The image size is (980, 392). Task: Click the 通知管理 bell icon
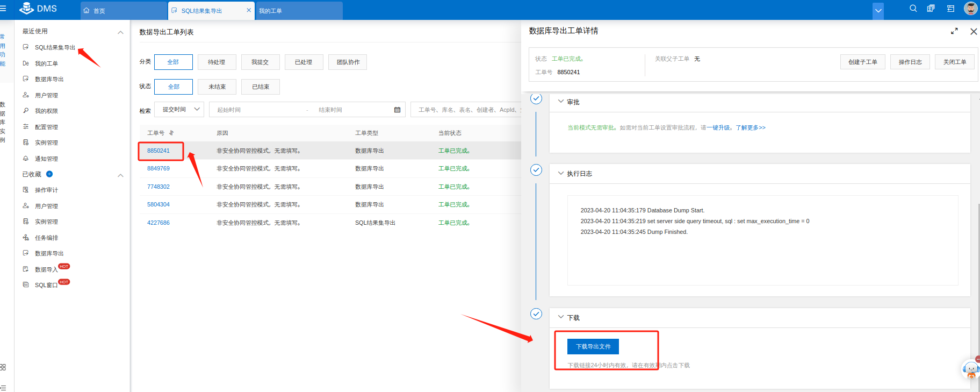tap(26, 159)
